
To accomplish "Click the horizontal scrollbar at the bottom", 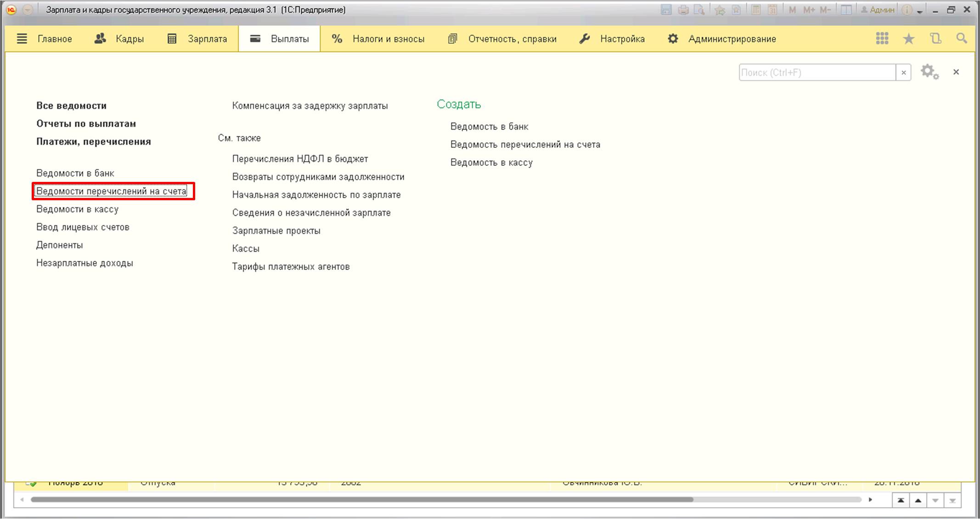I will [362, 499].
